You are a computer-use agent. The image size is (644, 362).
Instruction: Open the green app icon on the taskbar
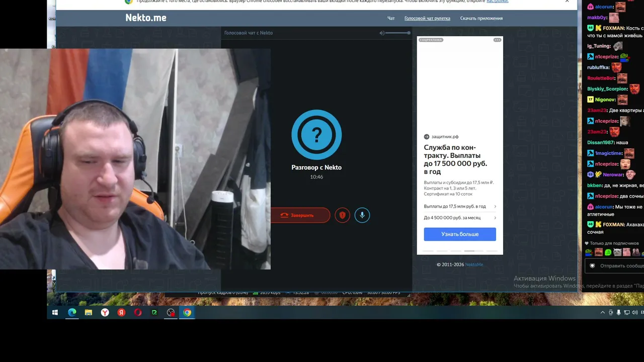[x=154, y=312]
